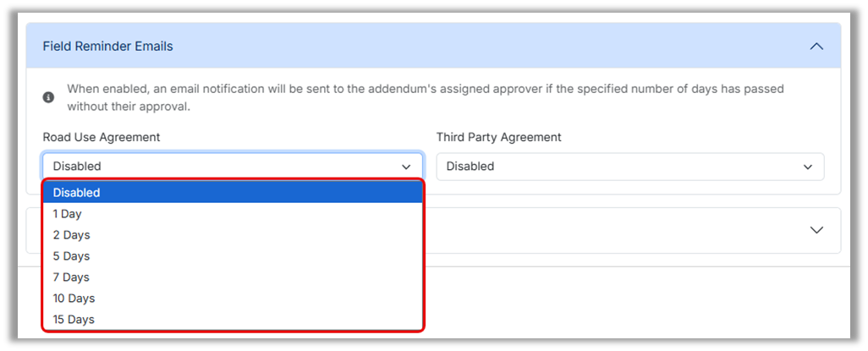Screen dimensions: 868x351
Task: Click the Road Use Agreement dropdown arrow
Action: [x=406, y=167]
